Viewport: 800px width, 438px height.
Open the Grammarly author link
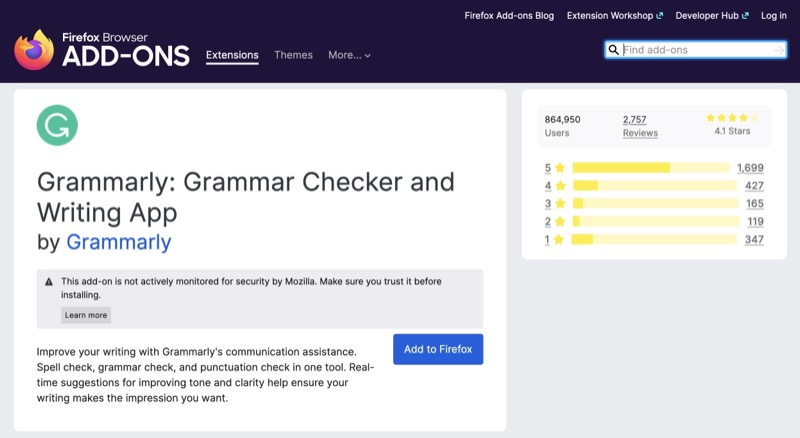[119, 242]
